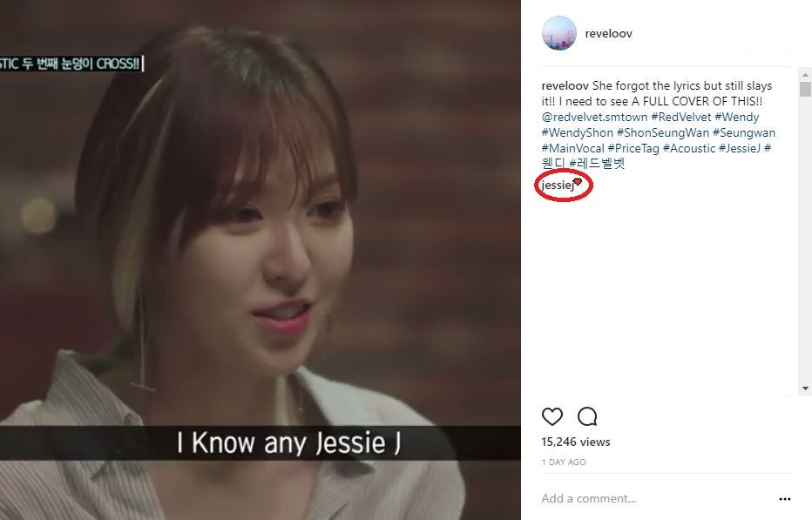Click the video to toggle playback
The height and width of the screenshot is (520, 812).
pos(260,260)
